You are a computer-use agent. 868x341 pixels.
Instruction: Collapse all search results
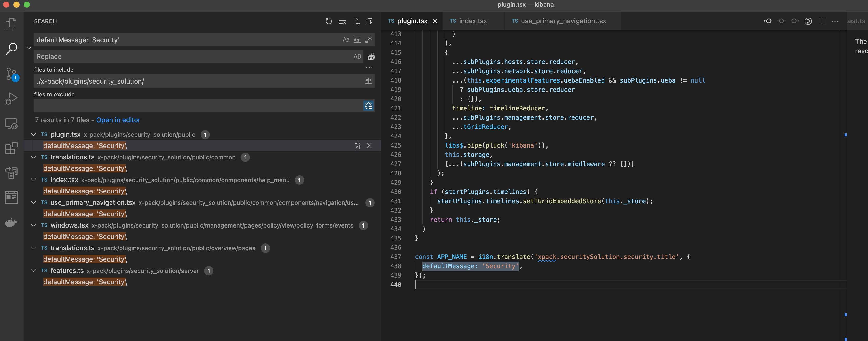click(369, 21)
